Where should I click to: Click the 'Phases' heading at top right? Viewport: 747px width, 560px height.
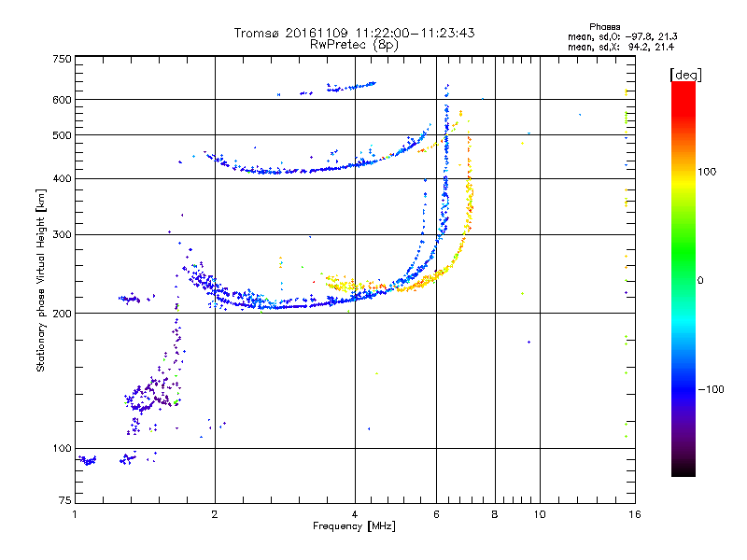pos(604,27)
